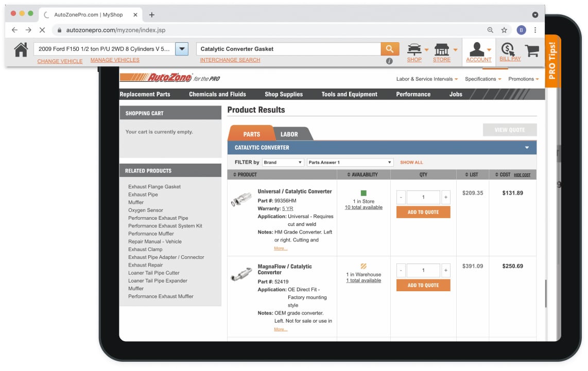Switch to the Parts tab
The image size is (588, 371).
(x=251, y=134)
